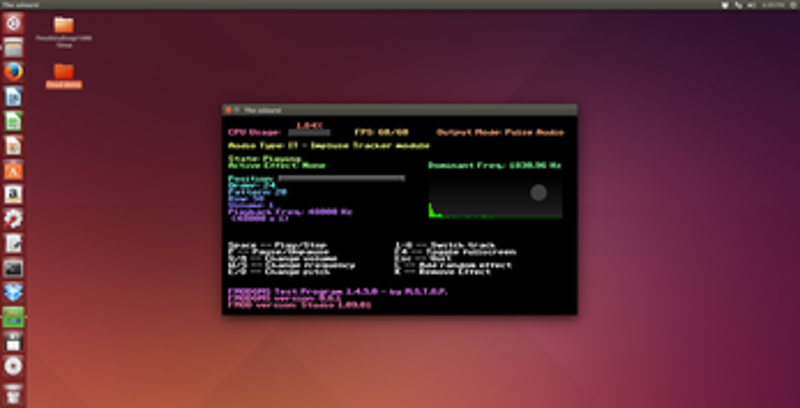800x408 pixels.
Task: Open Ubuntu Software Center launcher icon
Action: [x=13, y=170]
